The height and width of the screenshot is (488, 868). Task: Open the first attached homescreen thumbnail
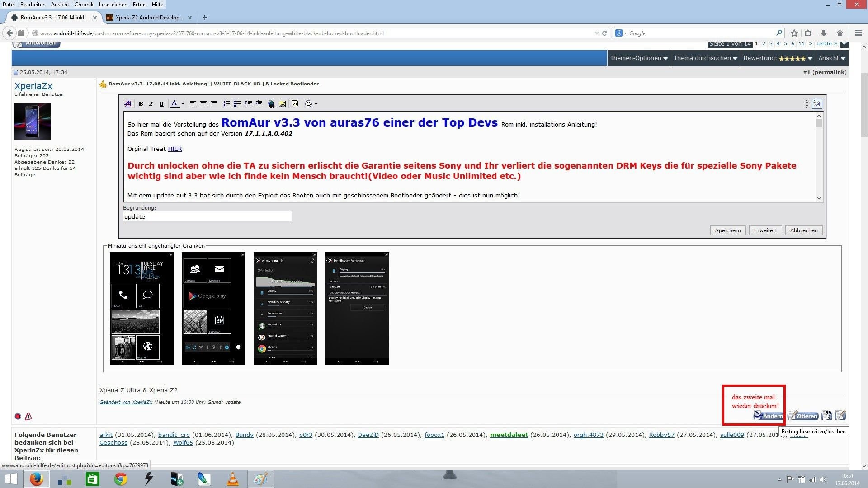tap(142, 309)
